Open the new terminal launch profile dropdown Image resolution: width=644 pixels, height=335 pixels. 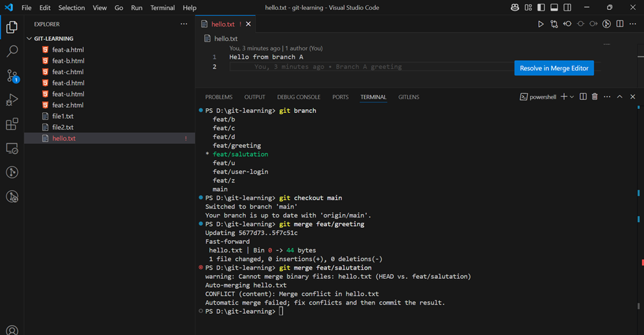click(572, 97)
